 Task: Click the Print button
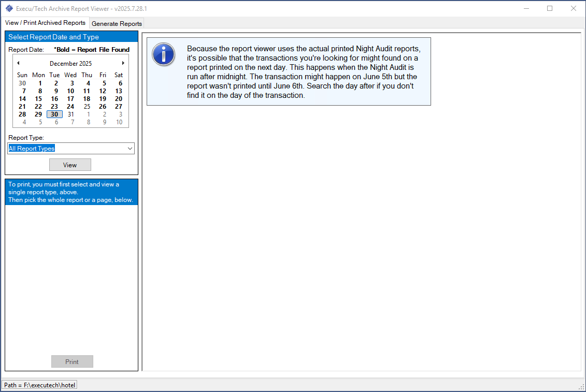click(x=72, y=361)
